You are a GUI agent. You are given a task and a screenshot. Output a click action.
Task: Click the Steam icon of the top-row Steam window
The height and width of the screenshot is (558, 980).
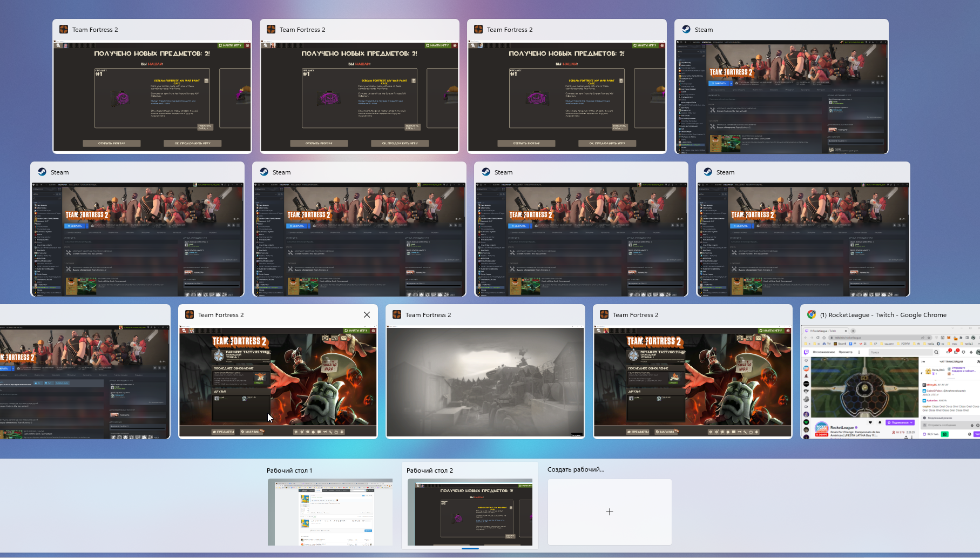[686, 30]
